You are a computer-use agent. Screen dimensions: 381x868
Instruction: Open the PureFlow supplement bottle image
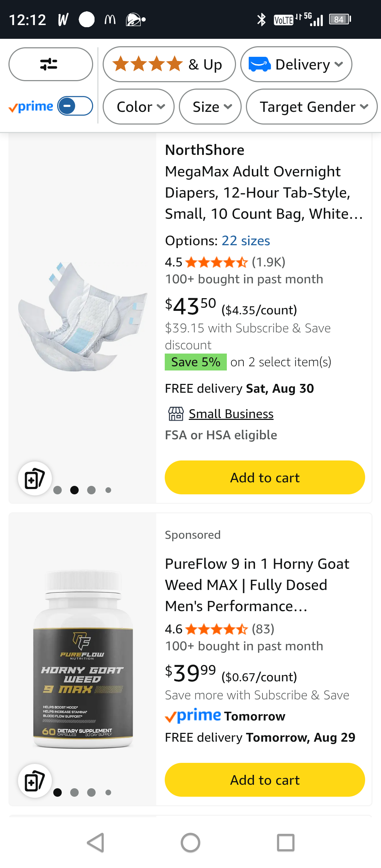83,658
